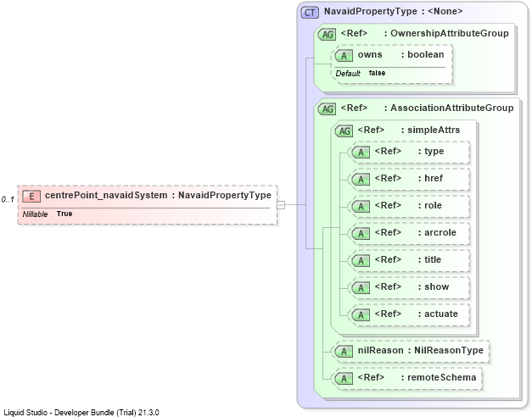Click the Nillable True property text

[x=48, y=214]
